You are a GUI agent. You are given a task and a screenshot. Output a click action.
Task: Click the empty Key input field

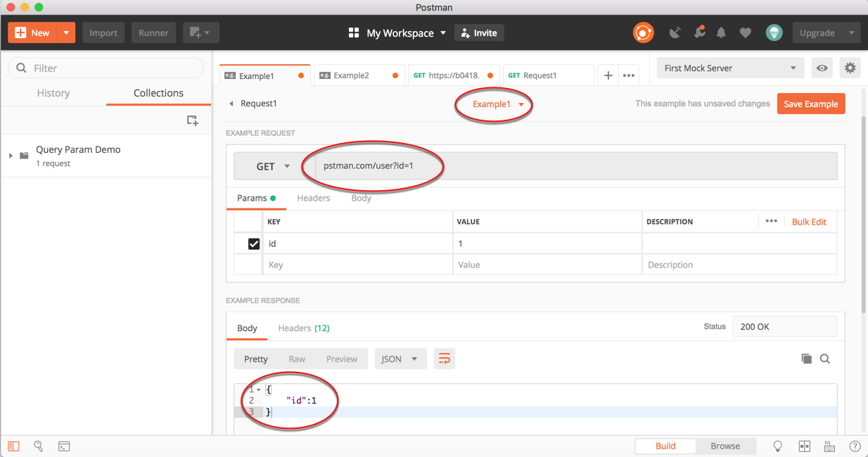tap(358, 265)
